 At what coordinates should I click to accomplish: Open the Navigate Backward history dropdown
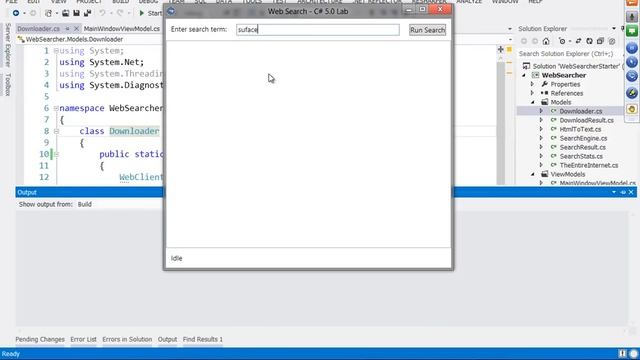(x=24, y=13)
